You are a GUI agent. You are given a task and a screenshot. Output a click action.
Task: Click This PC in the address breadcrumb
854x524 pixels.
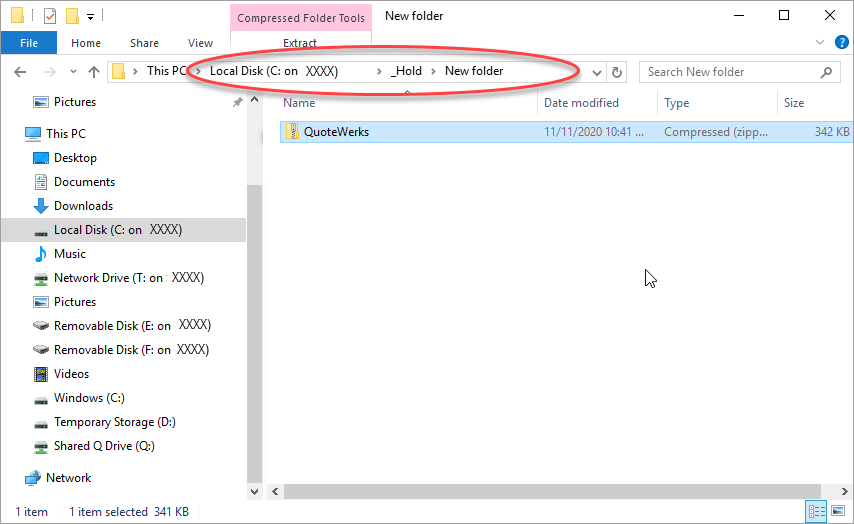point(167,71)
